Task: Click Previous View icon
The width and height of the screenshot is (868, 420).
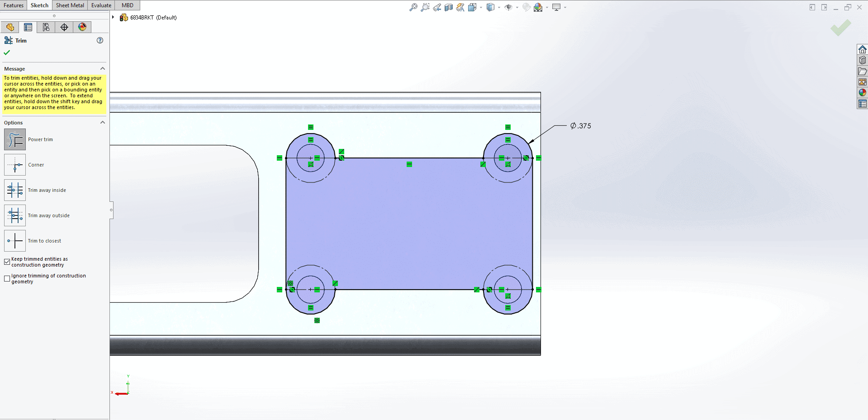Action: coord(437,7)
